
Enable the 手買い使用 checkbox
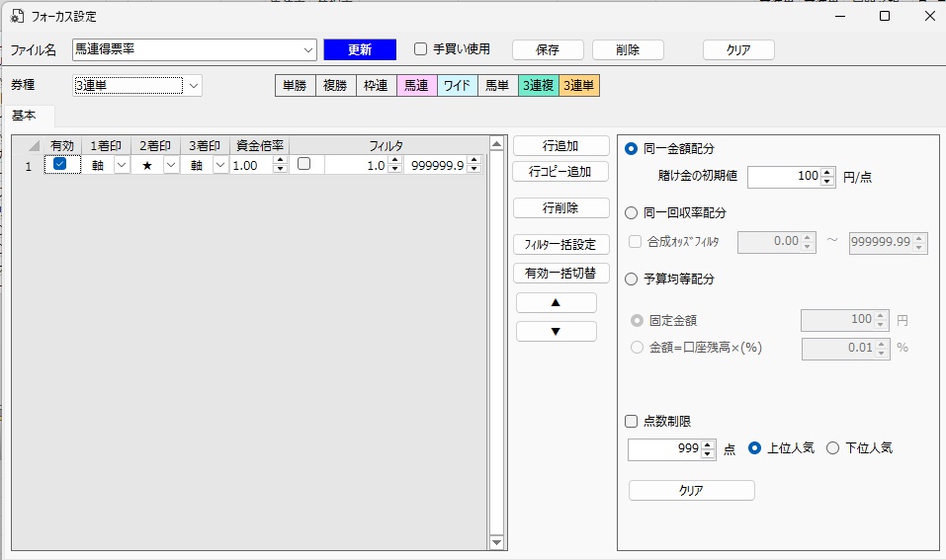[x=420, y=49]
